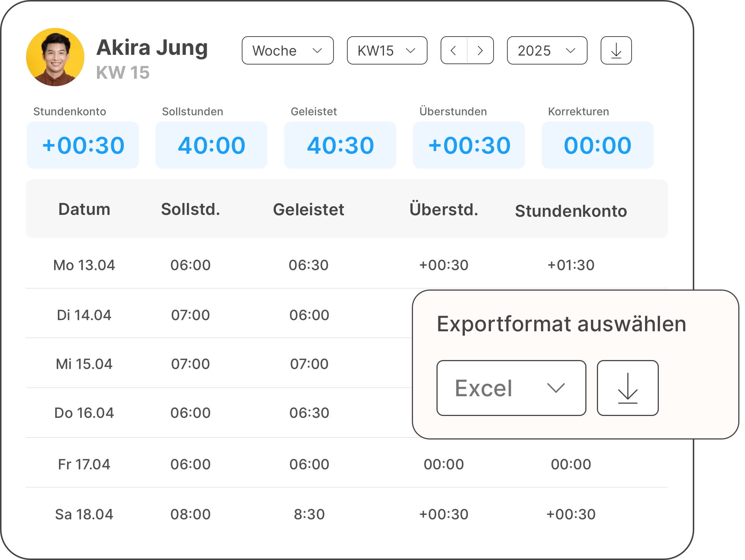
Task: Click the Stundenkonto +00:30 summary card
Action: (83, 145)
